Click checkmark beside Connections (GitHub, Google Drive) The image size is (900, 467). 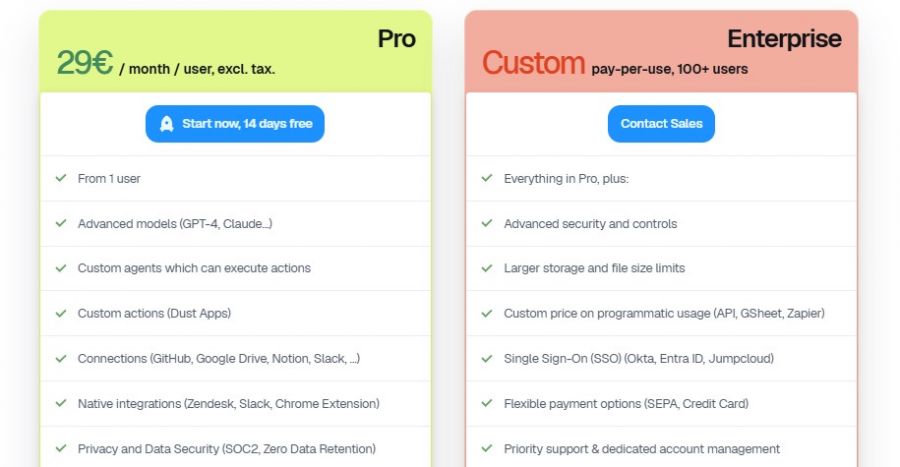[61, 358]
